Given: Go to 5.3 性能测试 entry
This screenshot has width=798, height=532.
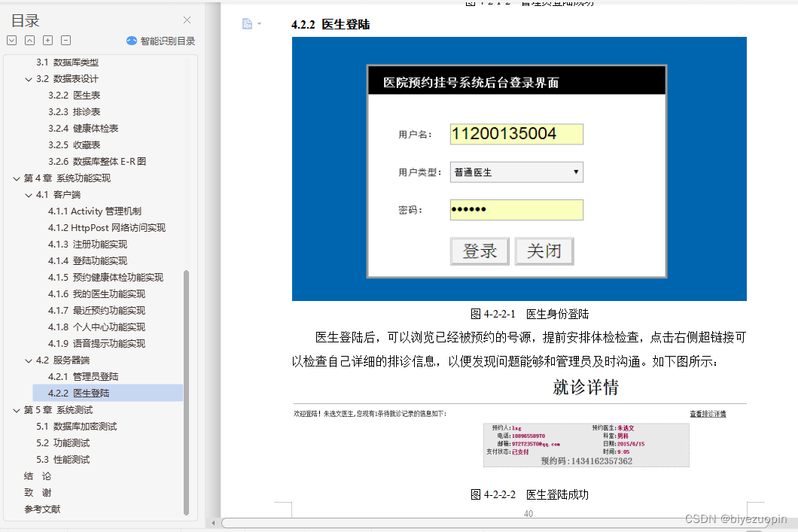Looking at the screenshot, I should click(62, 460).
